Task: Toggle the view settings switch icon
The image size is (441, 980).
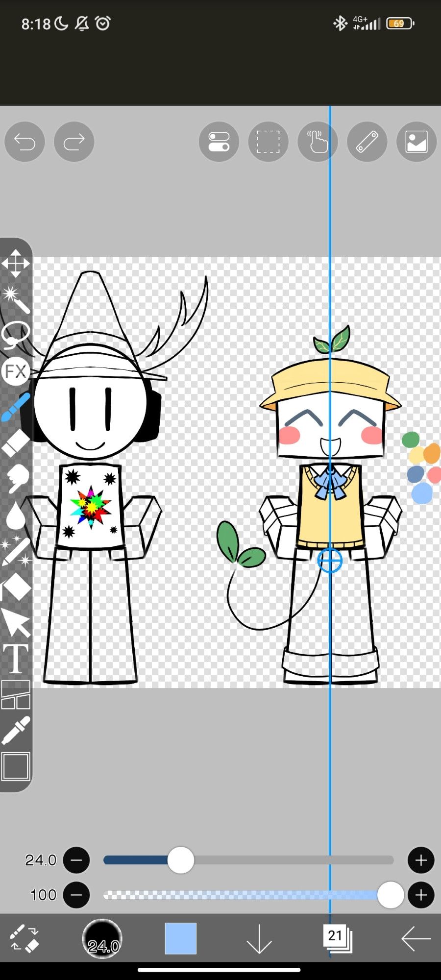Action: coord(219,142)
